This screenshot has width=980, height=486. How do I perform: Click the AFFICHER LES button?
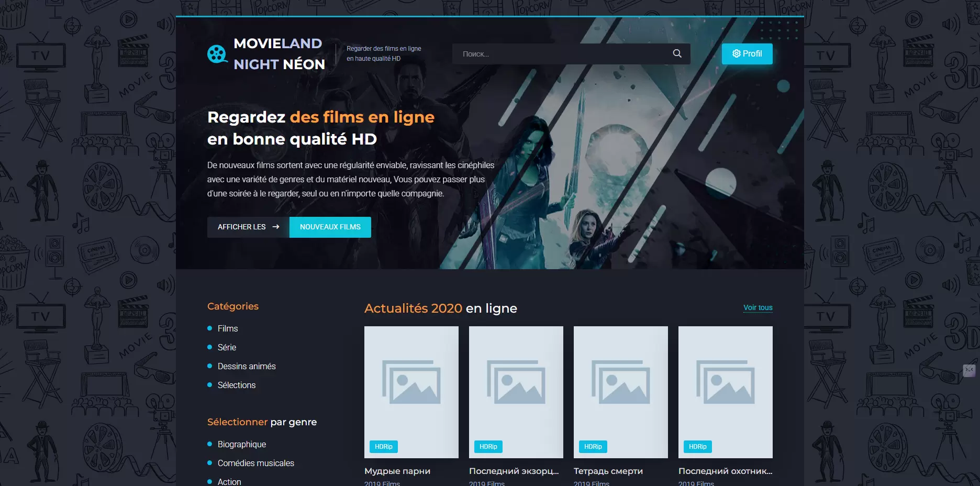(x=248, y=227)
